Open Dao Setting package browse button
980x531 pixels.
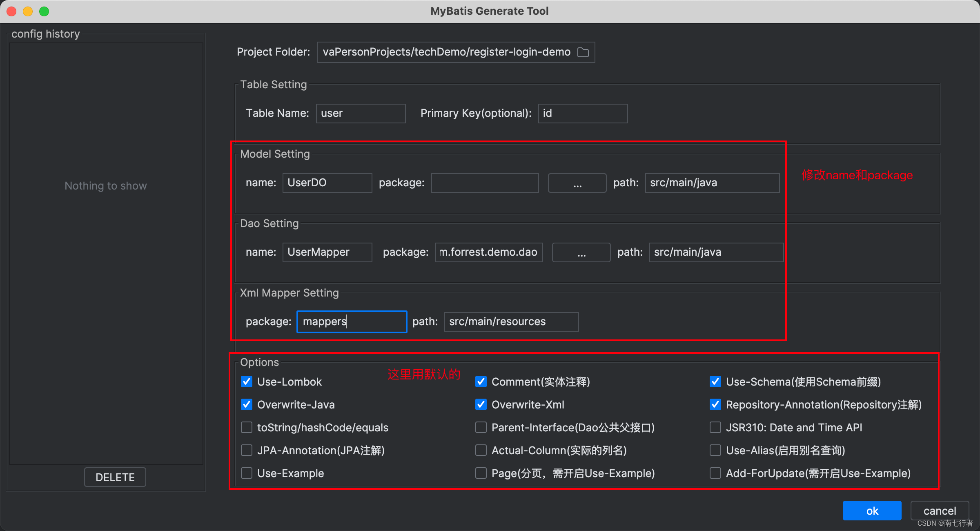(x=581, y=252)
